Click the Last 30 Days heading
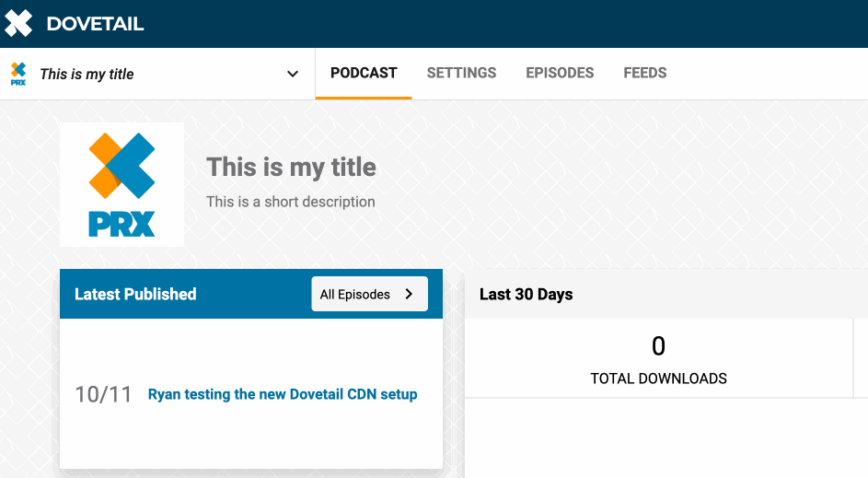868x478 pixels. pos(526,294)
